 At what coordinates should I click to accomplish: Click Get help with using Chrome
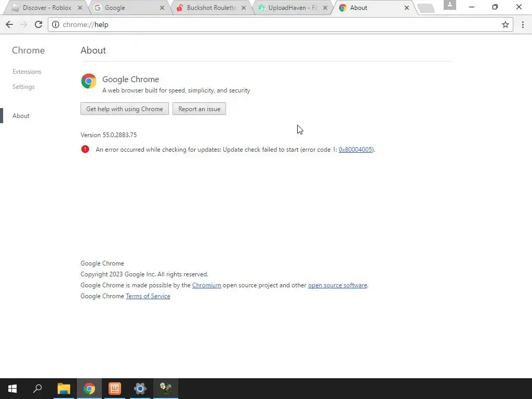click(125, 109)
